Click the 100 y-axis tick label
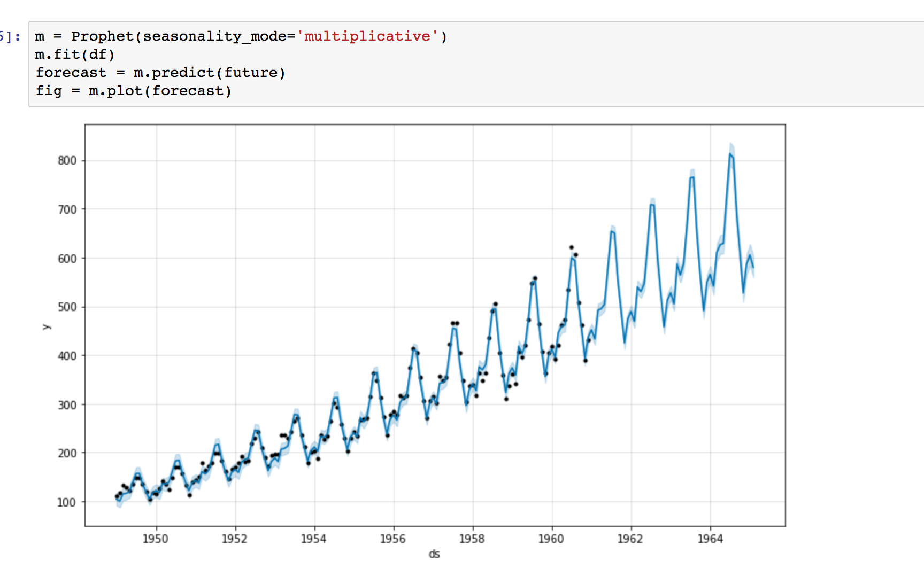924x576 pixels. 67,502
